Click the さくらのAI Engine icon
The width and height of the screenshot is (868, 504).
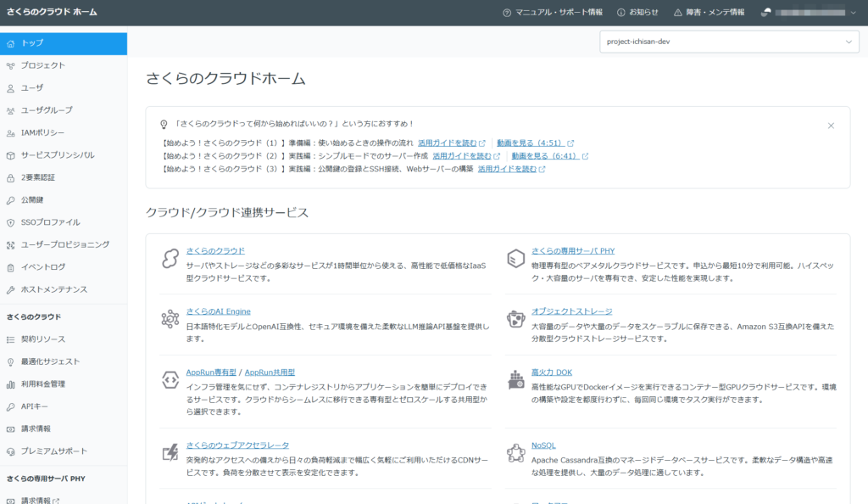pos(170,319)
